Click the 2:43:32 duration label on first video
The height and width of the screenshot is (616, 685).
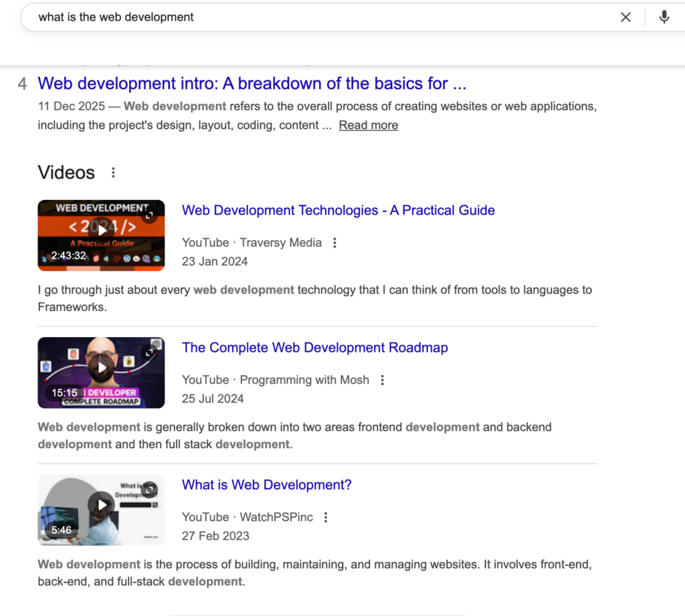click(x=70, y=255)
